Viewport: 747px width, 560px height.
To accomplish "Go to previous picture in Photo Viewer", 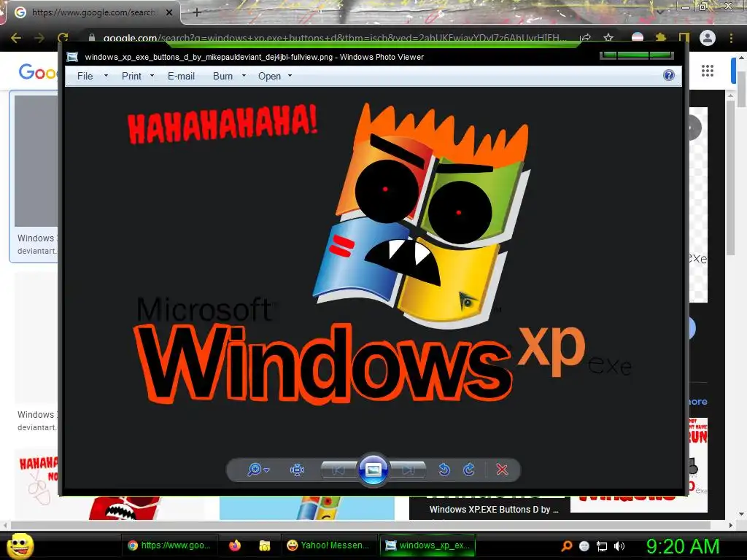I will coord(338,470).
